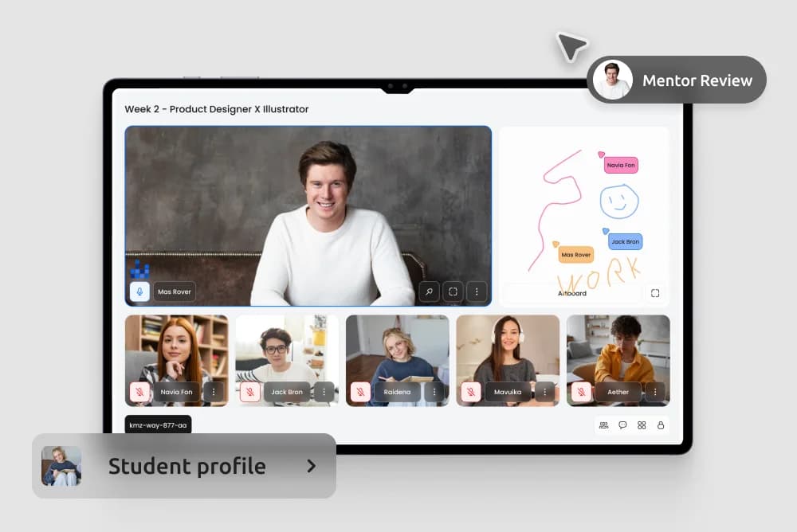Open Jack Bron's three-dot options menu
The image size is (797, 532).
tap(324, 392)
